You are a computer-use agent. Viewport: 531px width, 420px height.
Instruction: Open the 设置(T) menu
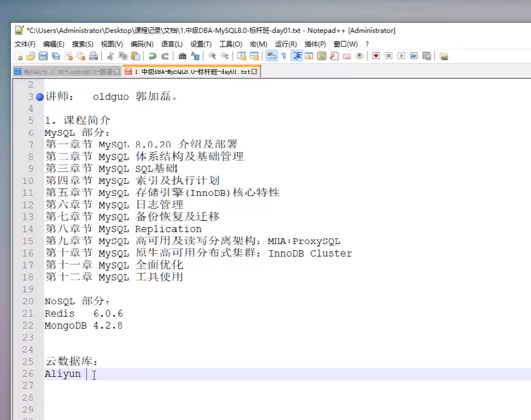(x=201, y=44)
